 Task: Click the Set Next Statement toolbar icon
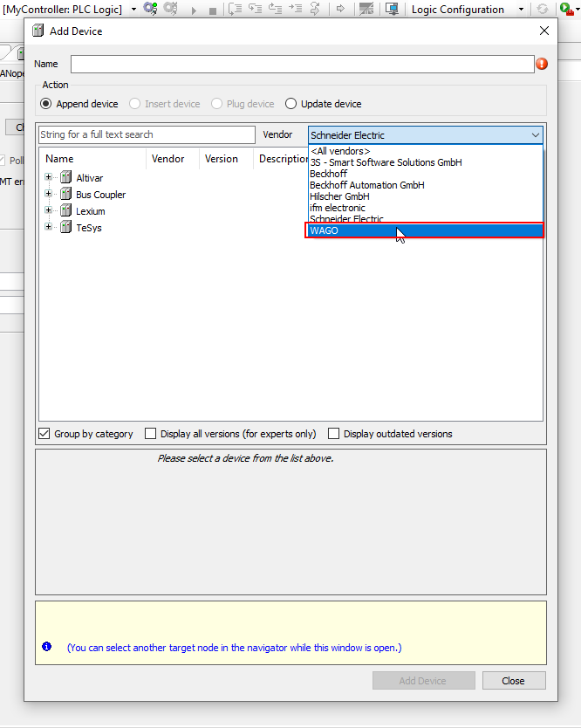(315, 9)
